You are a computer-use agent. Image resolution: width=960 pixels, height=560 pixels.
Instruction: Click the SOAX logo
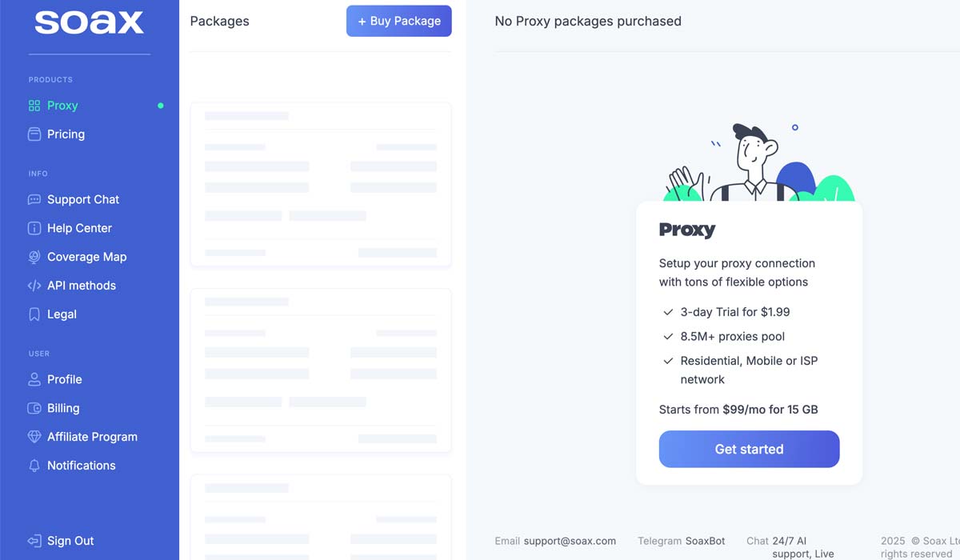[x=89, y=22]
